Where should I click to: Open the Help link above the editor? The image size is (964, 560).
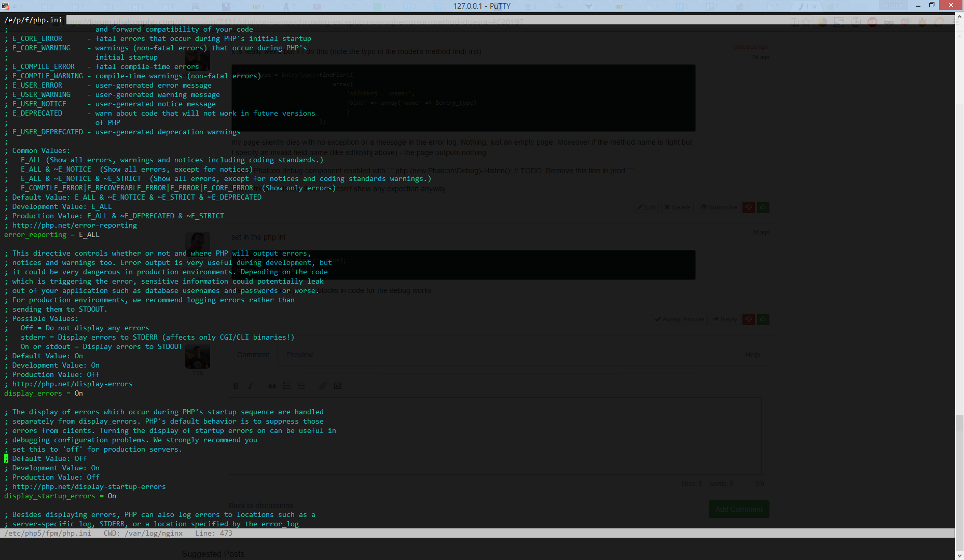(752, 355)
